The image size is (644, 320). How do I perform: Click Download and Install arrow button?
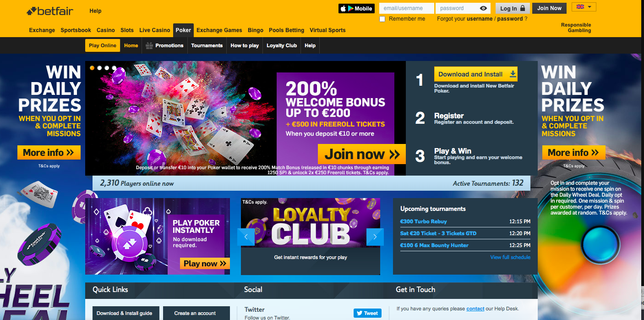tap(476, 74)
